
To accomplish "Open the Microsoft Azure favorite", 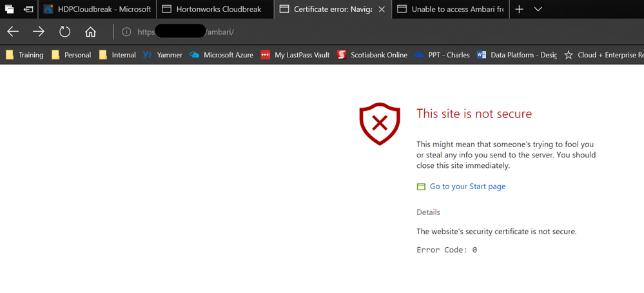I will 221,55.
